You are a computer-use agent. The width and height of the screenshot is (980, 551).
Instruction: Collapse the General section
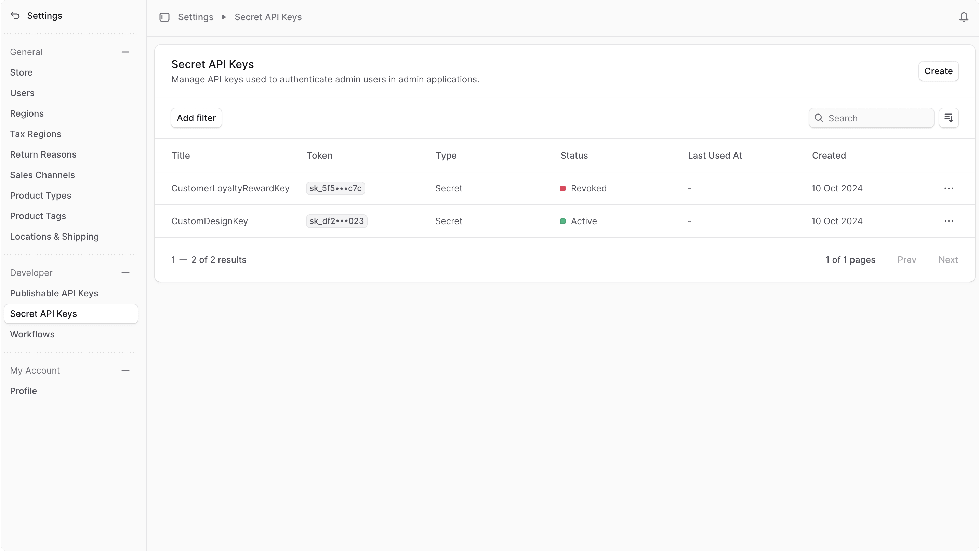pyautogui.click(x=125, y=52)
